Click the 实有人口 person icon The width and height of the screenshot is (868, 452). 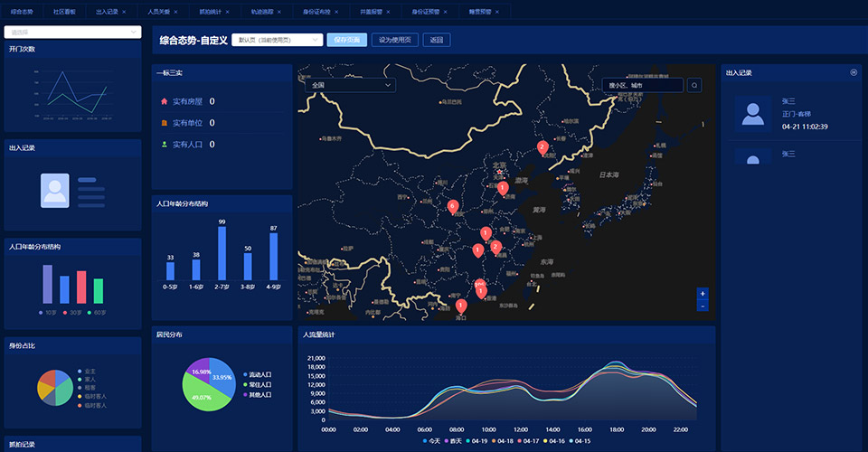click(164, 144)
